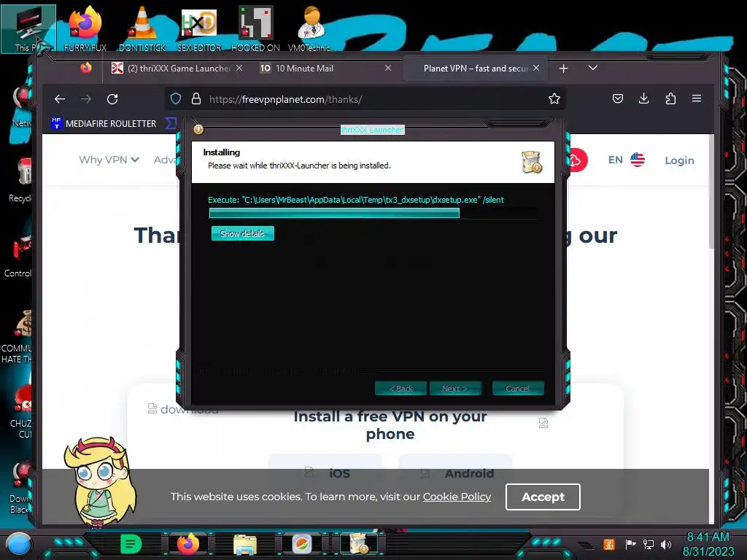The height and width of the screenshot is (560, 747).
Task: Close the thriXXX Game Launcher tab
Action: click(239, 68)
